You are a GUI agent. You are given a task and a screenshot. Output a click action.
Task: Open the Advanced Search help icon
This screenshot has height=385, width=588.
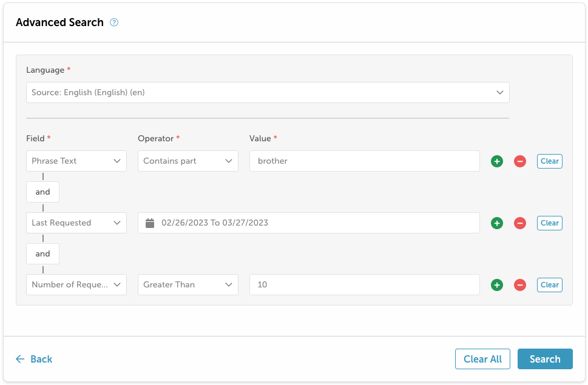point(114,22)
